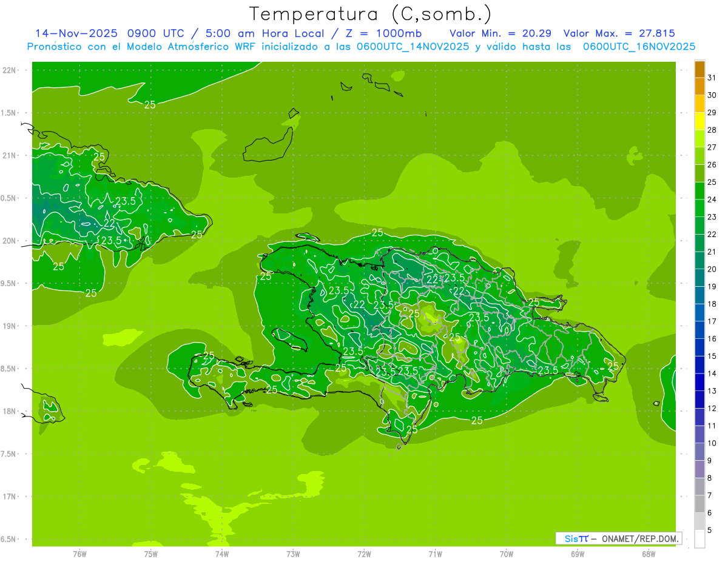728x562 pixels.
Task: Click the 72W longitude axis label
Action: pyautogui.click(x=364, y=554)
